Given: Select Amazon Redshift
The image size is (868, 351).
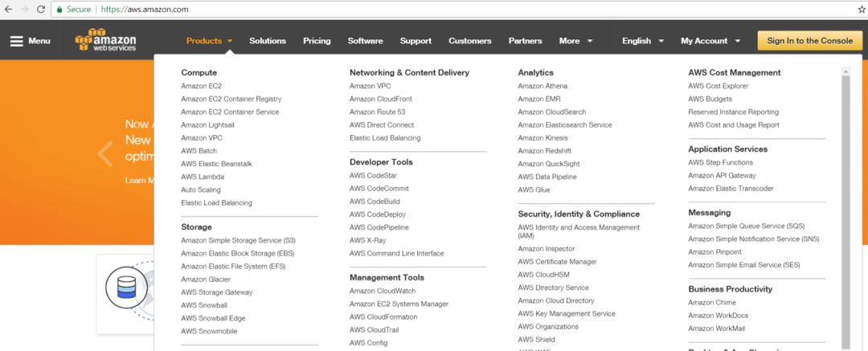Looking at the screenshot, I should point(545,151).
